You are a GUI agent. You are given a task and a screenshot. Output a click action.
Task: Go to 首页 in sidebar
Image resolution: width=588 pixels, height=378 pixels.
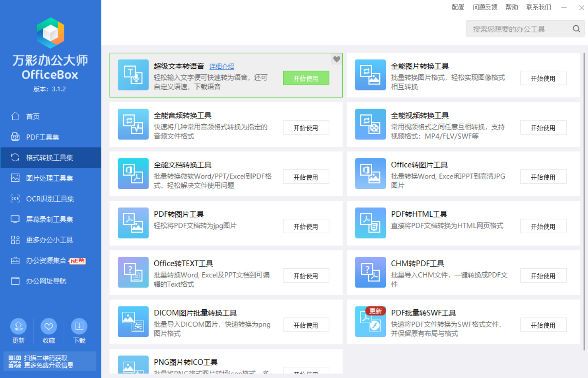pyautogui.click(x=51, y=116)
